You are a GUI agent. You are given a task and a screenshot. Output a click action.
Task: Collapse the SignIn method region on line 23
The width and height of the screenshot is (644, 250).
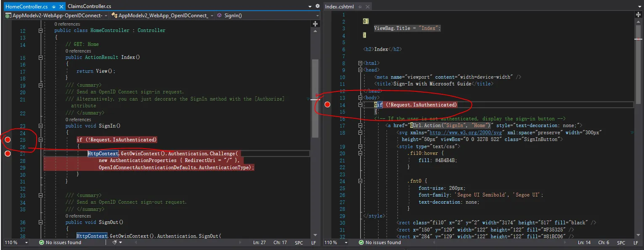41,126
